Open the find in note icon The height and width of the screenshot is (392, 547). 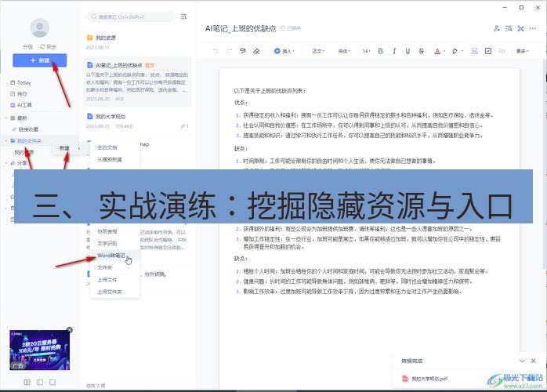click(x=509, y=28)
